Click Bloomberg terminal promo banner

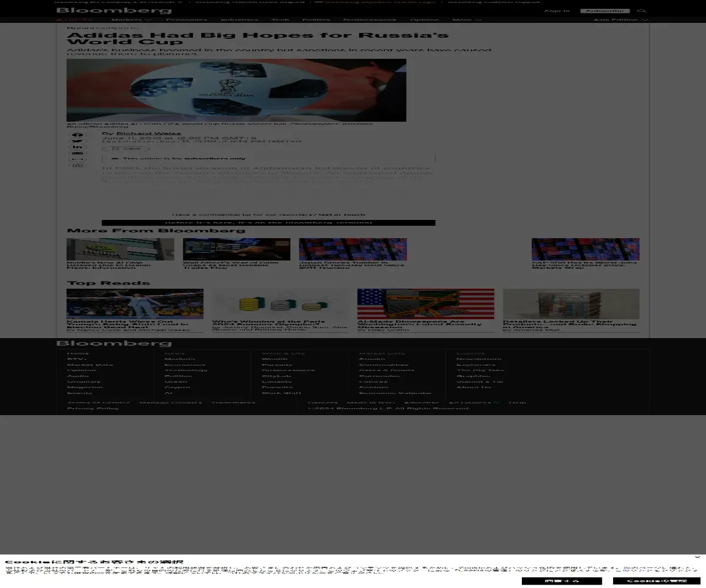coord(268,223)
